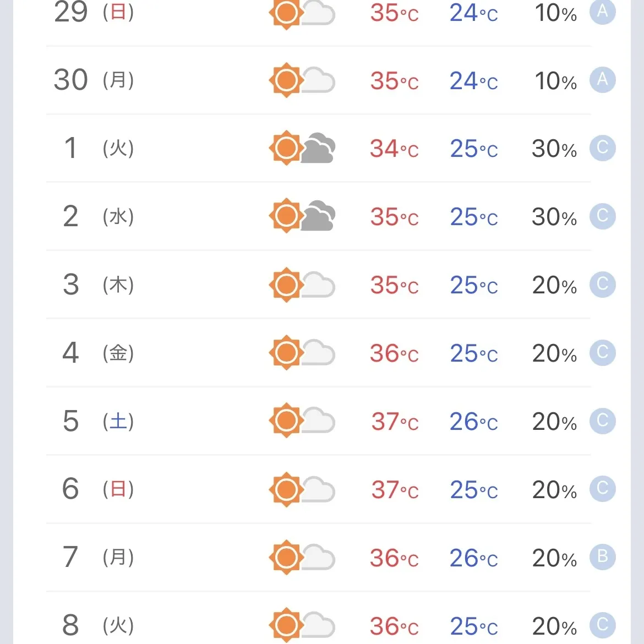Click the reliability badge A on the 29th row
The width and height of the screenshot is (644, 644).
tap(603, 12)
